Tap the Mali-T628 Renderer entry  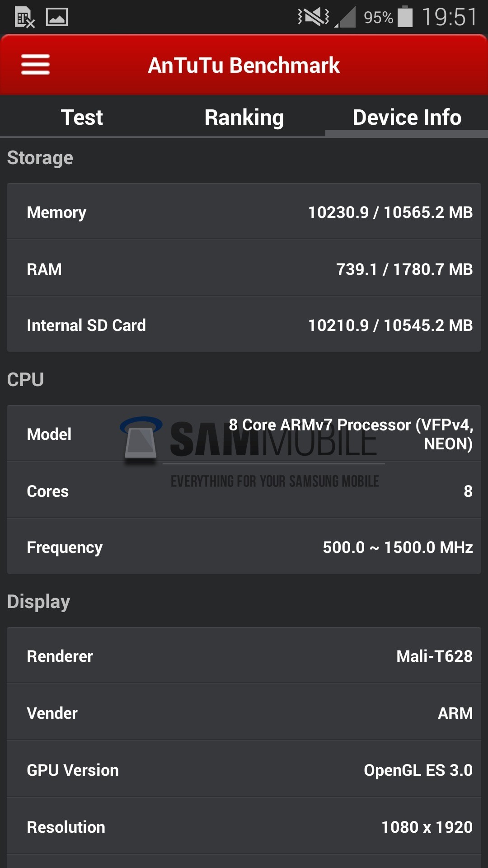[244, 656]
